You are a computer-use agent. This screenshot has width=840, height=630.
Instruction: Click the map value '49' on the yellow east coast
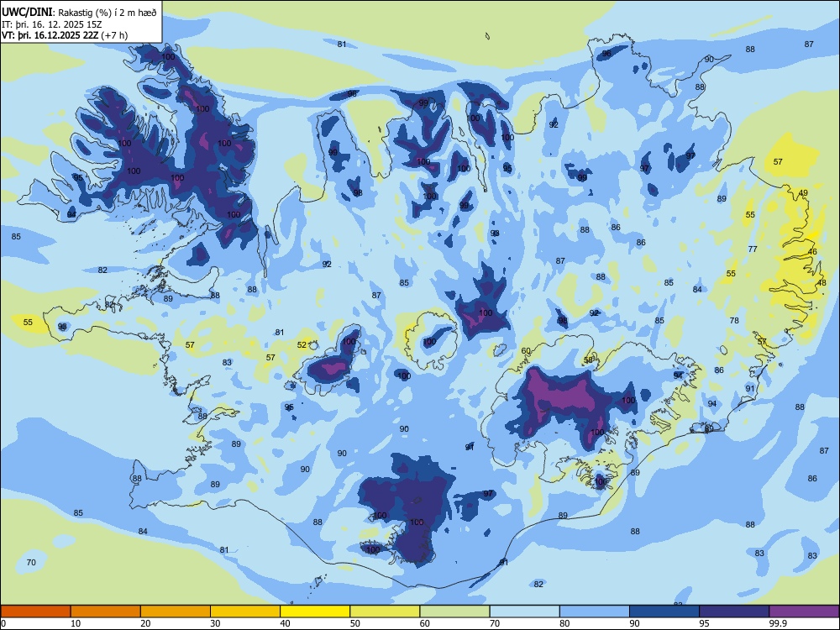click(803, 193)
